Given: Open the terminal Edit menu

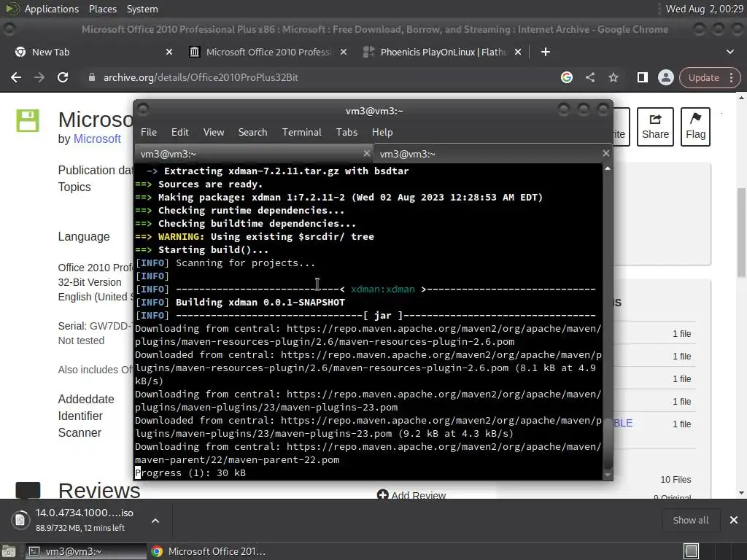Looking at the screenshot, I should tap(179, 133).
